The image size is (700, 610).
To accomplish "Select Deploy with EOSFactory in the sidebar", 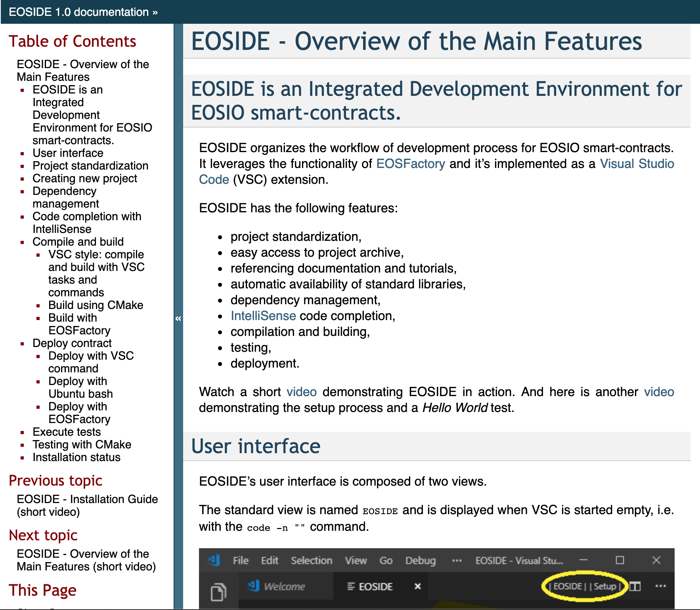I will [x=79, y=413].
